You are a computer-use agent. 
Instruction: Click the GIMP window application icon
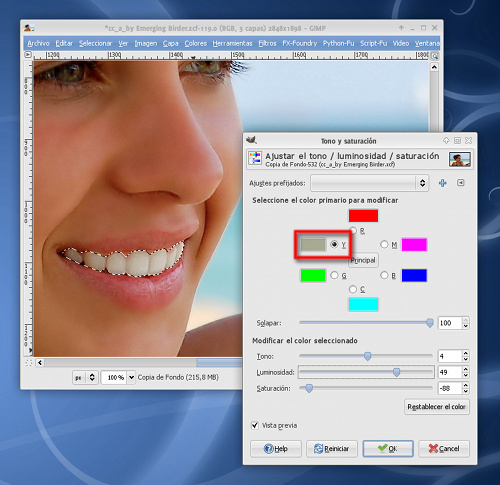point(29,28)
